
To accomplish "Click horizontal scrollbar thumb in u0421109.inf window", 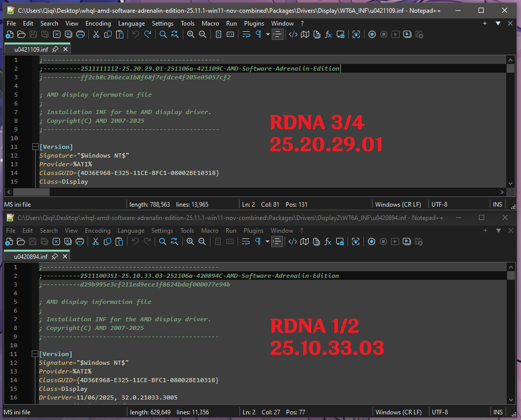I will [x=32, y=192].
